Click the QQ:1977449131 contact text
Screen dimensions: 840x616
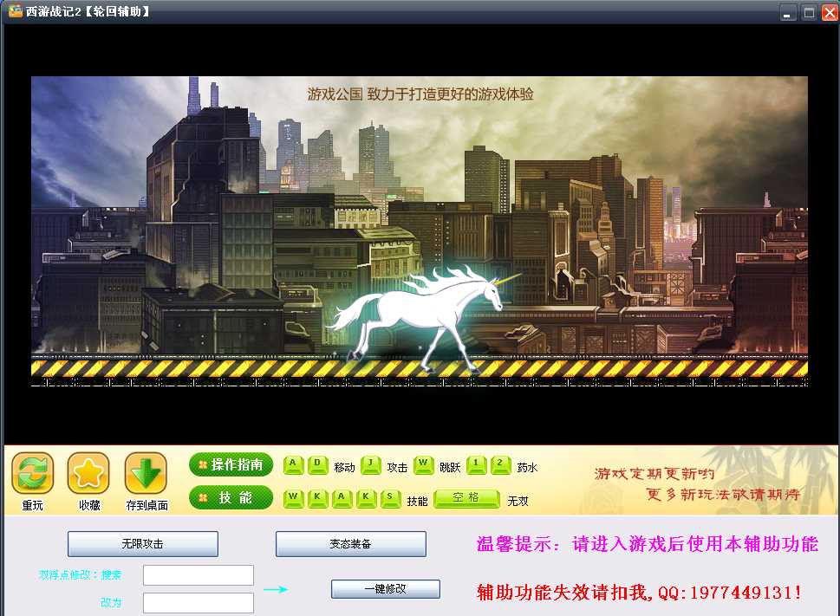pyautogui.click(x=729, y=593)
